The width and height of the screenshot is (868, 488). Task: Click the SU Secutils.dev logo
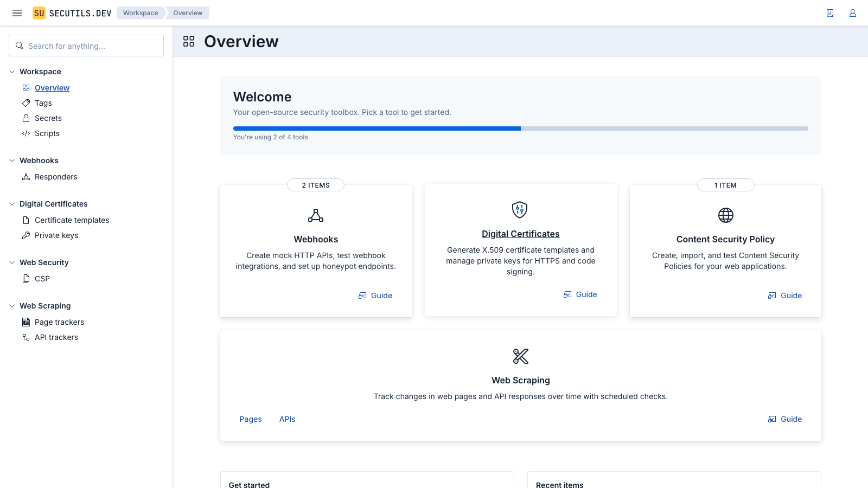tap(71, 12)
